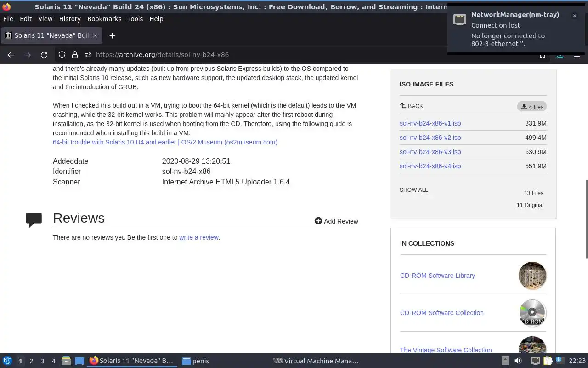Click the Addeddate value 2020-08-29 13:20:51

tap(196, 161)
